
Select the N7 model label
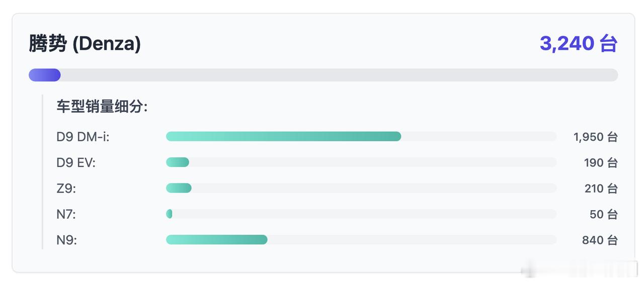[x=66, y=215]
